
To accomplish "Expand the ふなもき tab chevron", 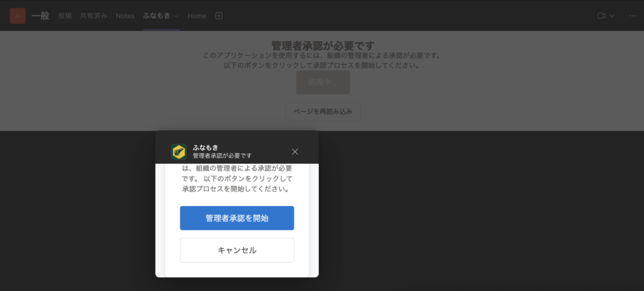I will (x=176, y=16).
